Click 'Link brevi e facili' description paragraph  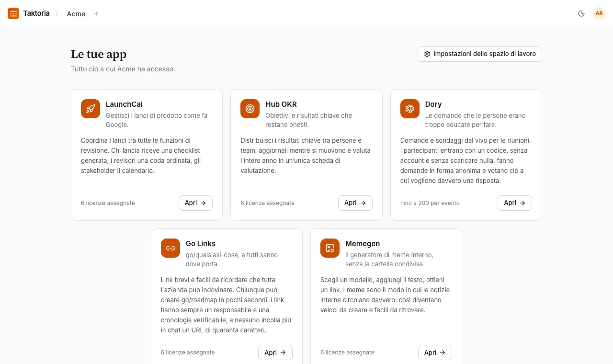click(x=226, y=305)
